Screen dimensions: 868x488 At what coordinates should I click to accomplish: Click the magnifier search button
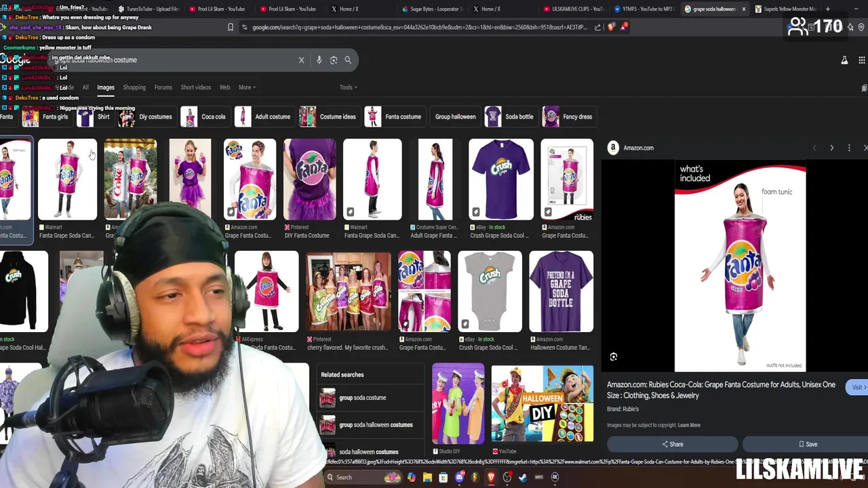[x=348, y=60]
